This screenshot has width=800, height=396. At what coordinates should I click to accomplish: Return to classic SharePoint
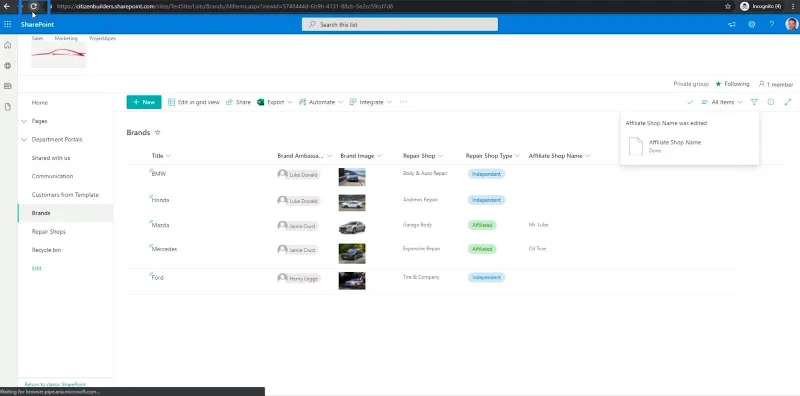(55, 384)
